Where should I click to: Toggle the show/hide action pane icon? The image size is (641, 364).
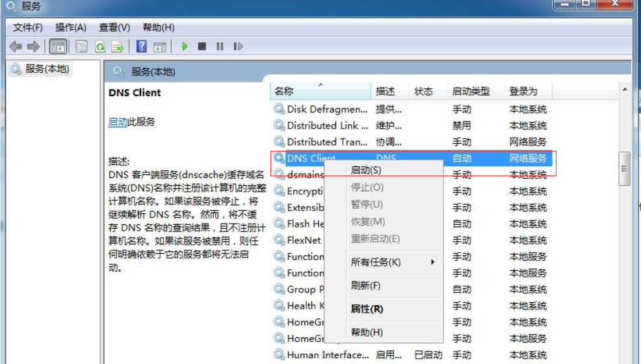(x=160, y=47)
